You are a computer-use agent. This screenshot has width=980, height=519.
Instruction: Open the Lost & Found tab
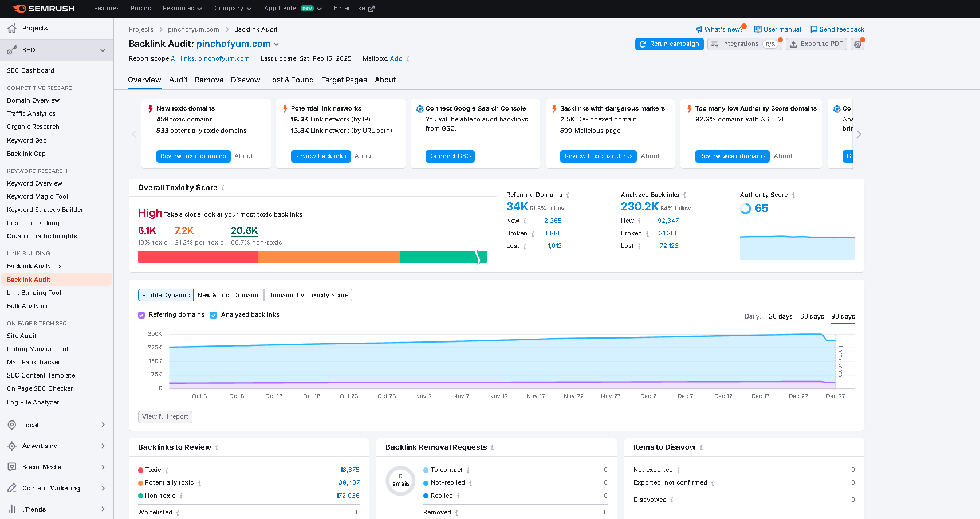click(x=291, y=80)
